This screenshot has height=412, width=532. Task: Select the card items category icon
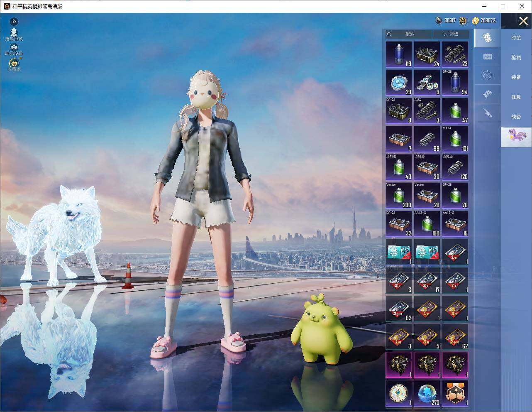coord(488,38)
